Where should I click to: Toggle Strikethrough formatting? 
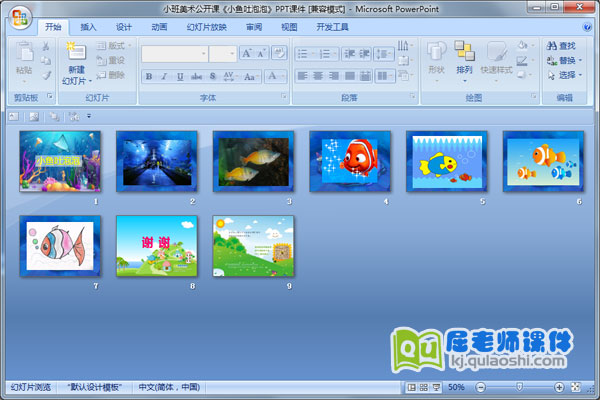coord(196,76)
